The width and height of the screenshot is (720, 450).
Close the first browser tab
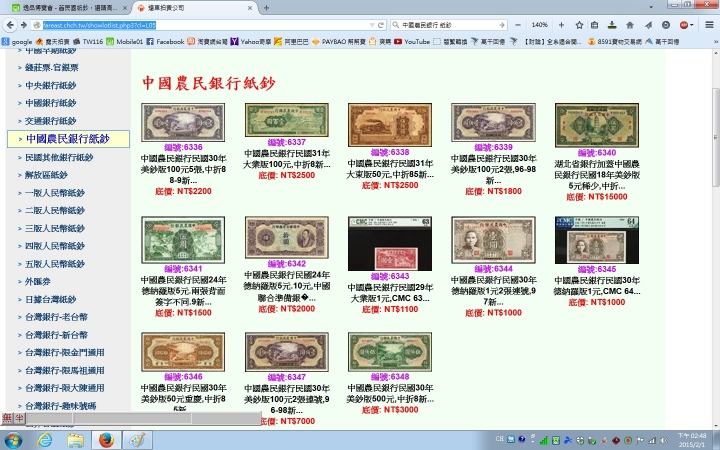point(124,8)
